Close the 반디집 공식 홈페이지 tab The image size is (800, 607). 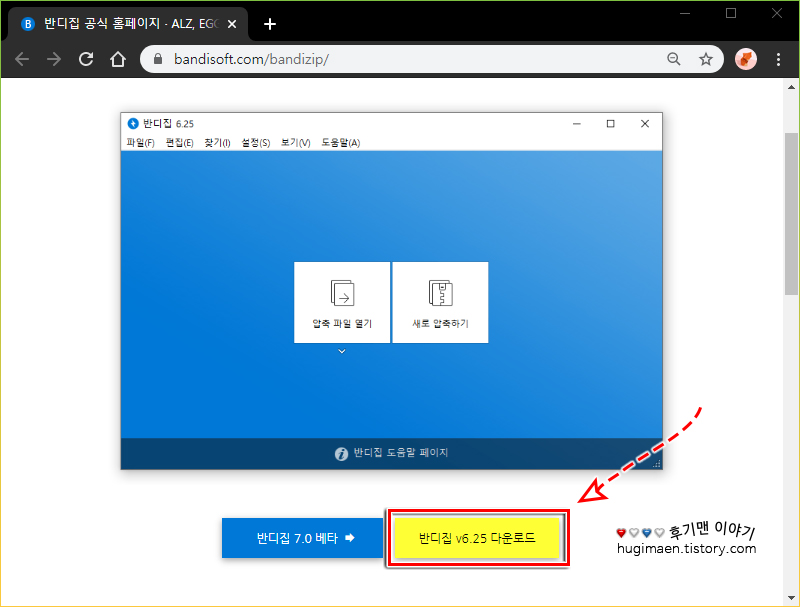(232, 24)
